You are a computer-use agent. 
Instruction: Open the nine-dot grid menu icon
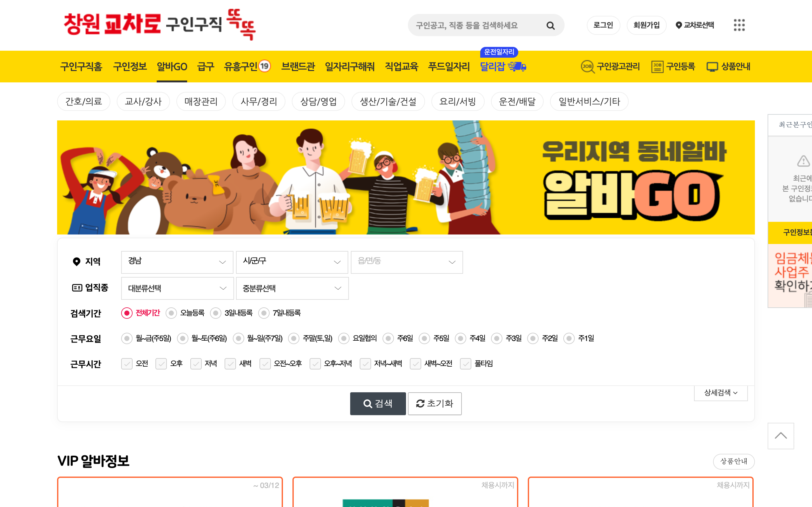[739, 25]
